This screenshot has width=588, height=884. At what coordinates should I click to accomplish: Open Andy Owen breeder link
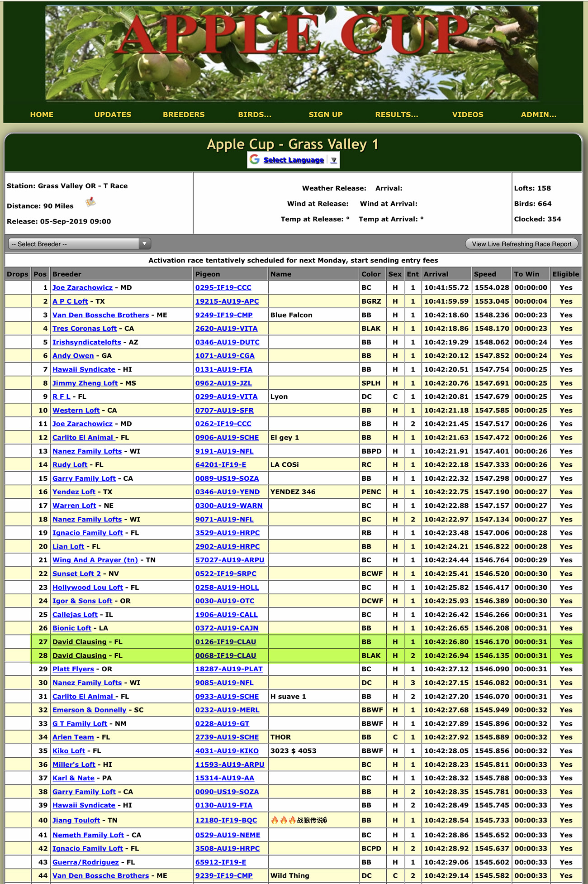click(73, 356)
